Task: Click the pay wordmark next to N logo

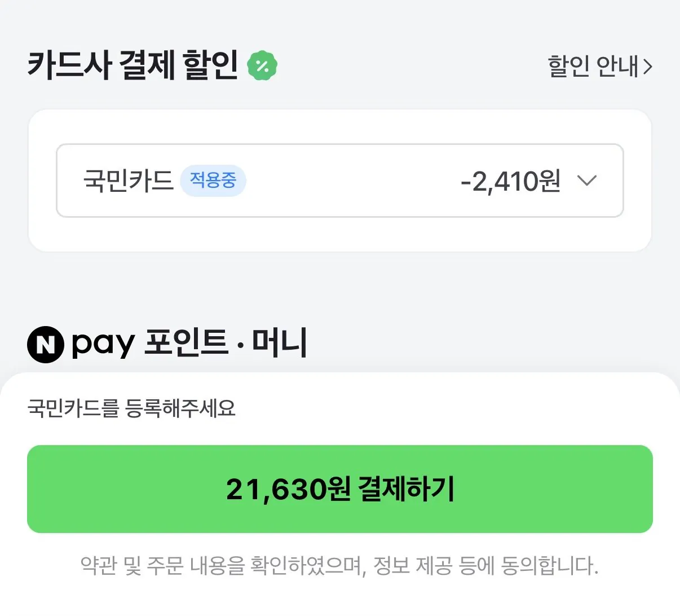Action: 103,344
